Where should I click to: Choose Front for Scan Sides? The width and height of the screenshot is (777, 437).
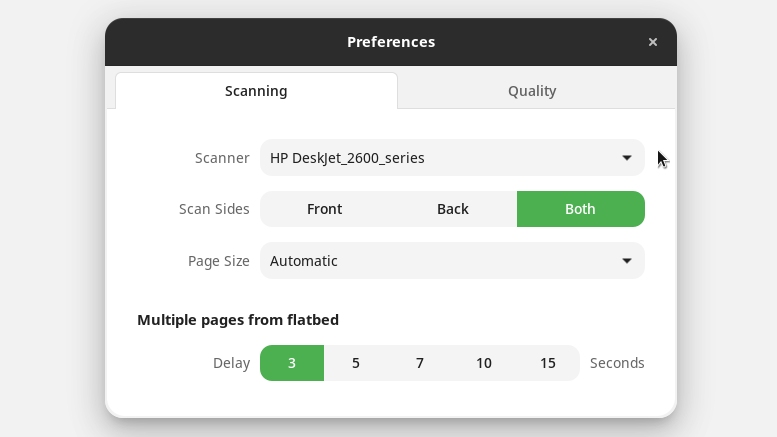(x=325, y=209)
